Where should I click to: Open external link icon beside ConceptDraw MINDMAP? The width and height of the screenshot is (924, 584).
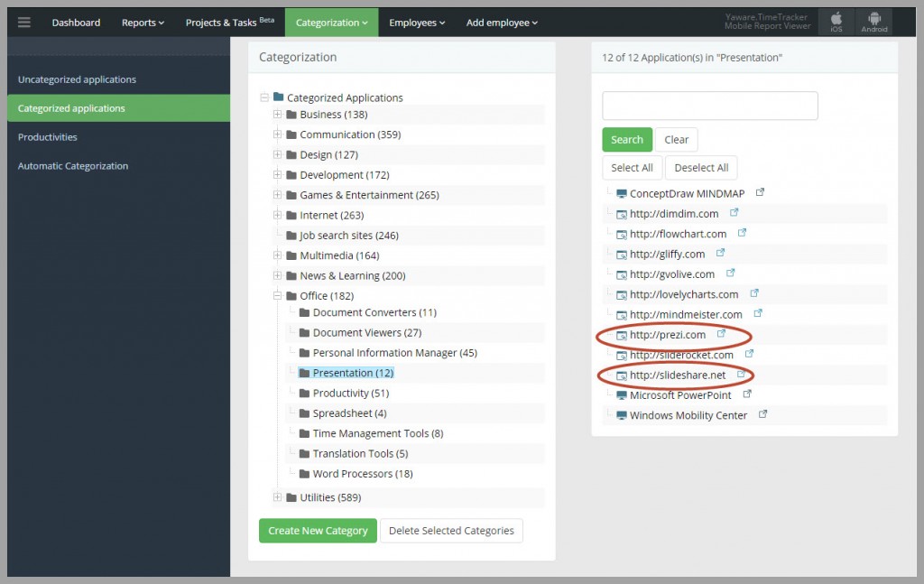pyautogui.click(x=760, y=192)
